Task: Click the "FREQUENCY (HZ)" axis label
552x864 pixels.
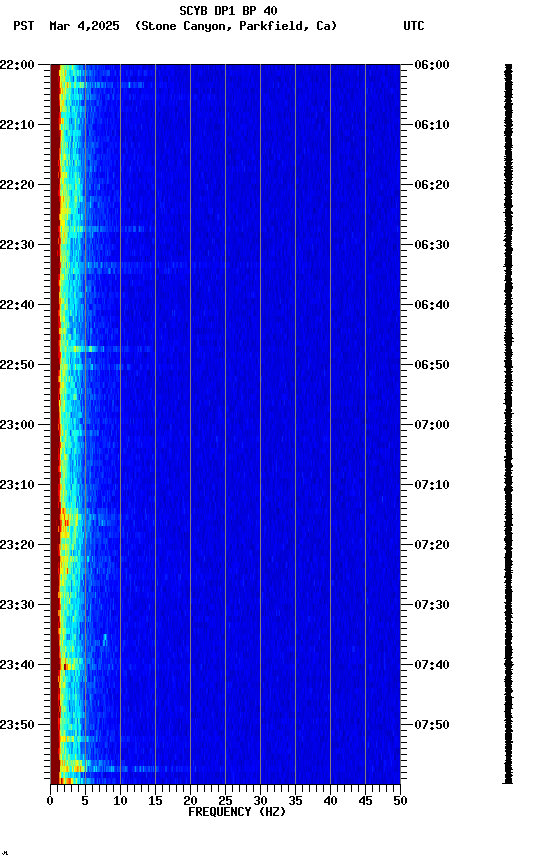Action: click(x=237, y=812)
